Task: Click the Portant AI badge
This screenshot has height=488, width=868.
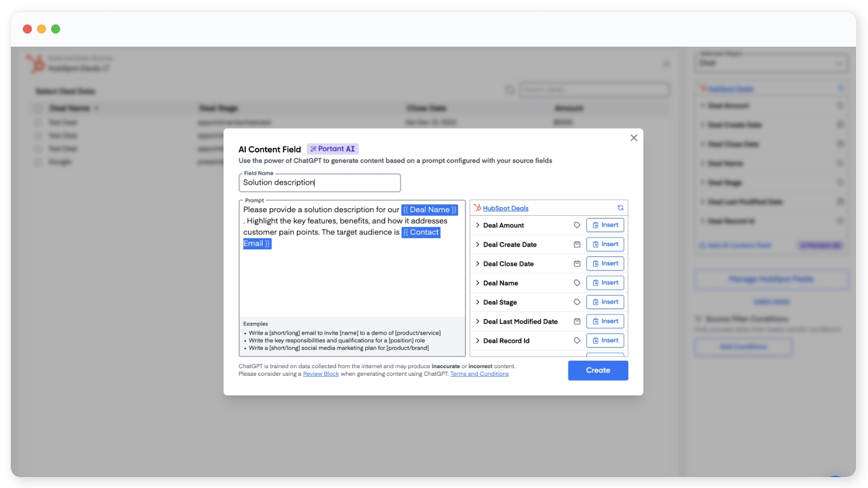Action: (333, 149)
